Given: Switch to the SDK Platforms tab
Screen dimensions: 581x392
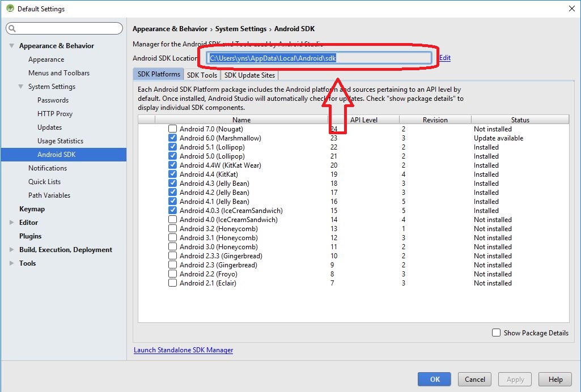Looking at the screenshot, I should point(159,74).
